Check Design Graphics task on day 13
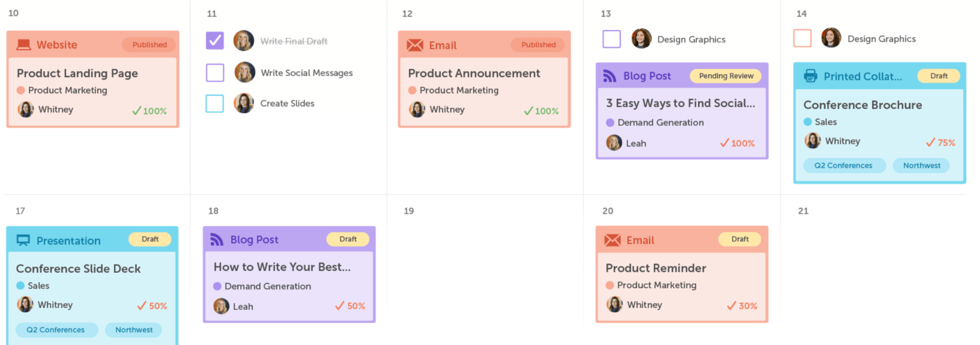The image size is (980, 345). pos(612,39)
